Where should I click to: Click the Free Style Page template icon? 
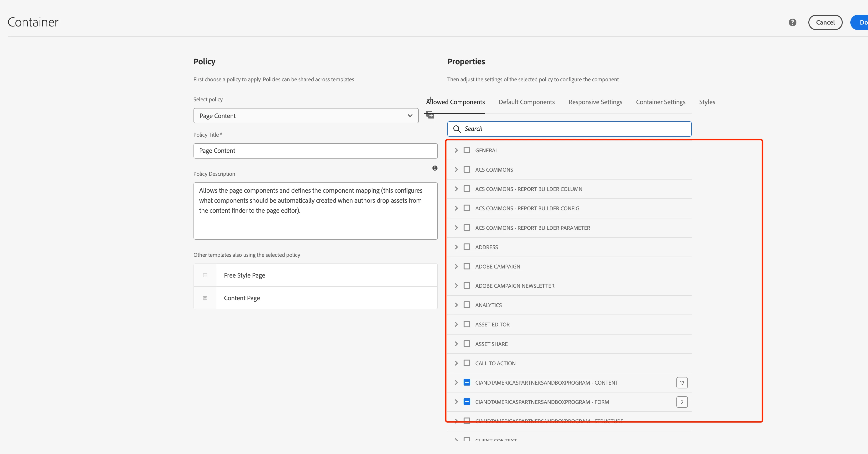tap(205, 275)
